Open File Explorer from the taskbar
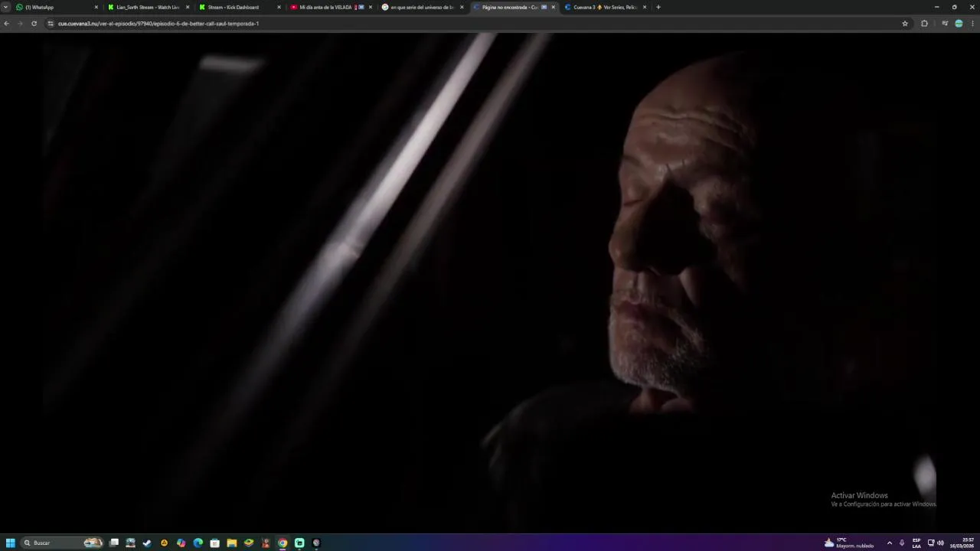Viewport: 980px width, 551px height. point(231,543)
